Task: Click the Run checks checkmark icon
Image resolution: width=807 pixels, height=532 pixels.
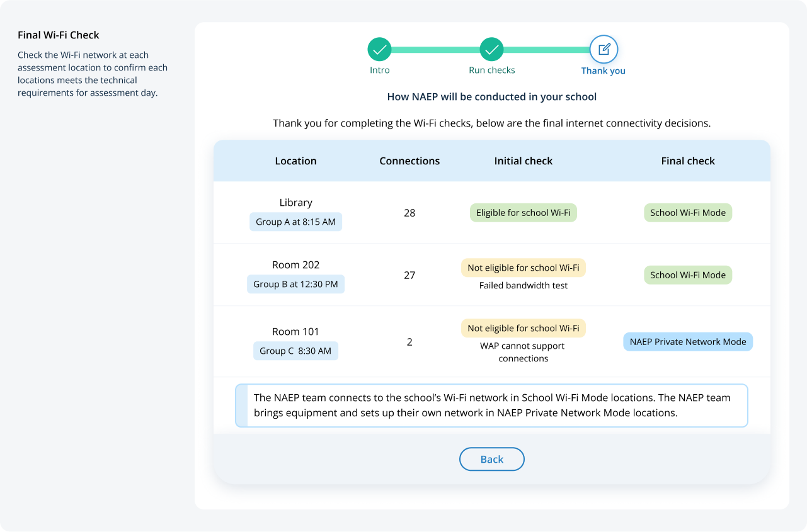Action: point(491,49)
